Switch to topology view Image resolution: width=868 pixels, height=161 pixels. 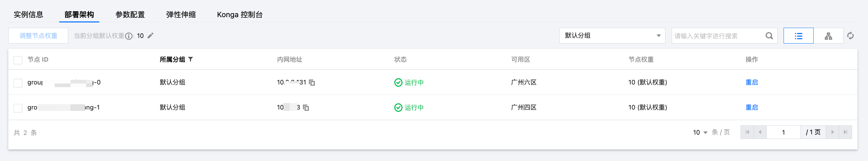(x=828, y=36)
